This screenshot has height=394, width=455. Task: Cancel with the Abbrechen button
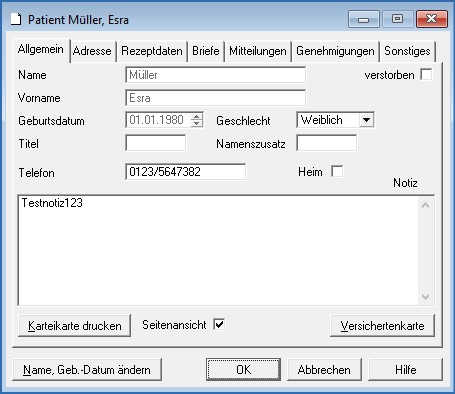[324, 370]
